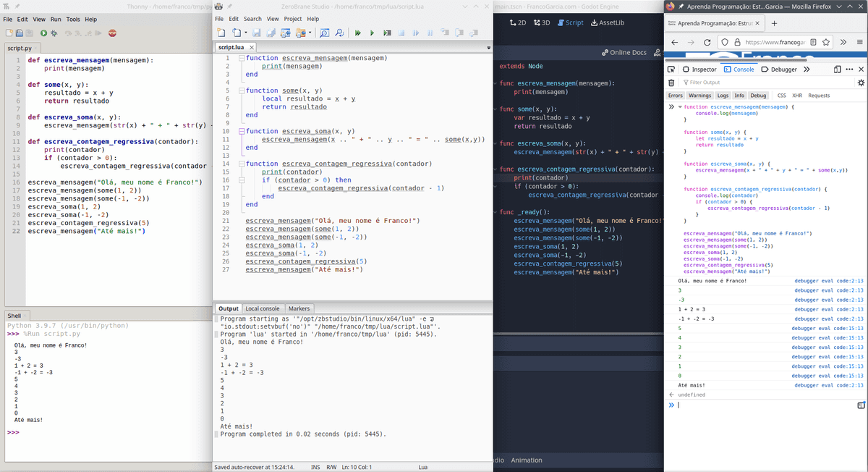The width and height of the screenshot is (868, 472).
Task: Click Thonny's Debug current script bug icon
Action: tap(53, 33)
